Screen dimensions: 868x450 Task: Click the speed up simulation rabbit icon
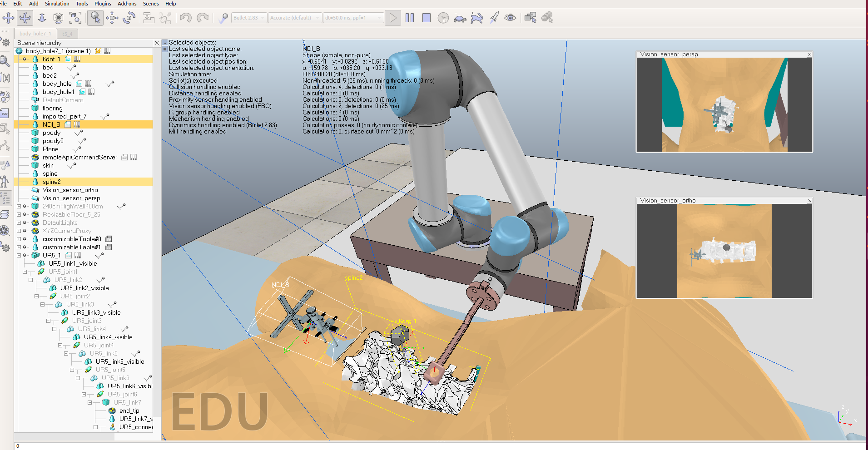[476, 18]
